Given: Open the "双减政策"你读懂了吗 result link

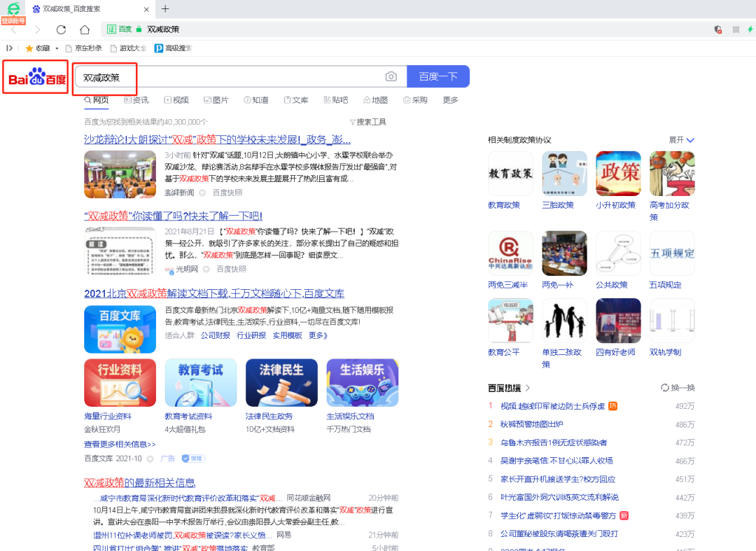Looking at the screenshot, I should click(173, 216).
